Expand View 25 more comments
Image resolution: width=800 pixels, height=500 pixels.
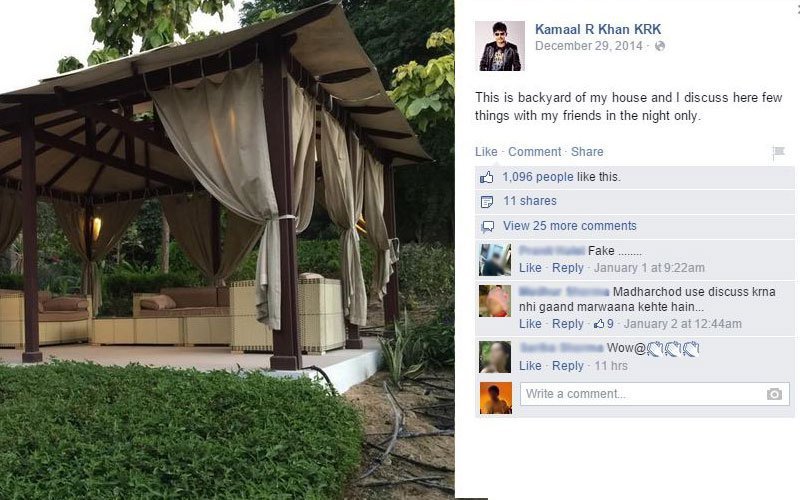(569, 226)
